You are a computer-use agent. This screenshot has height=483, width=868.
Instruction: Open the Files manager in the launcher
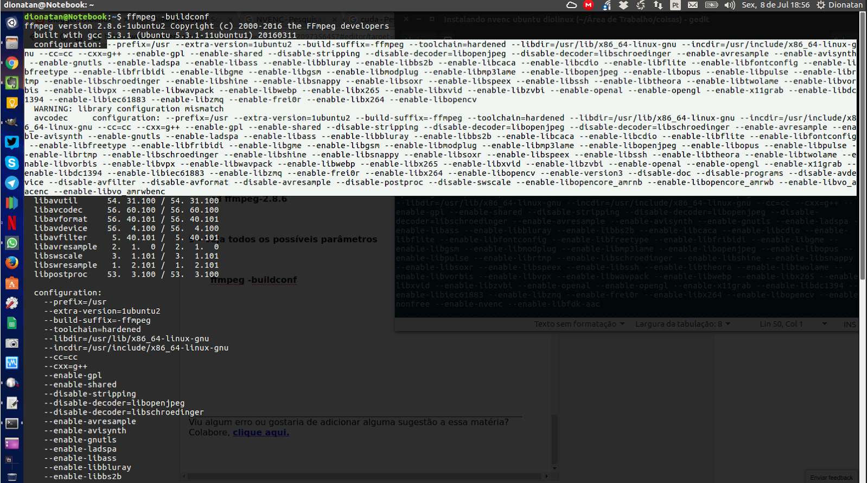tap(11, 43)
